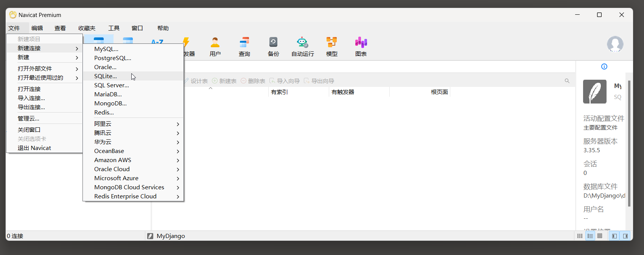The width and height of the screenshot is (644, 255).
Task: Select 打开连接 in the File menu
Action: (45, 89)
